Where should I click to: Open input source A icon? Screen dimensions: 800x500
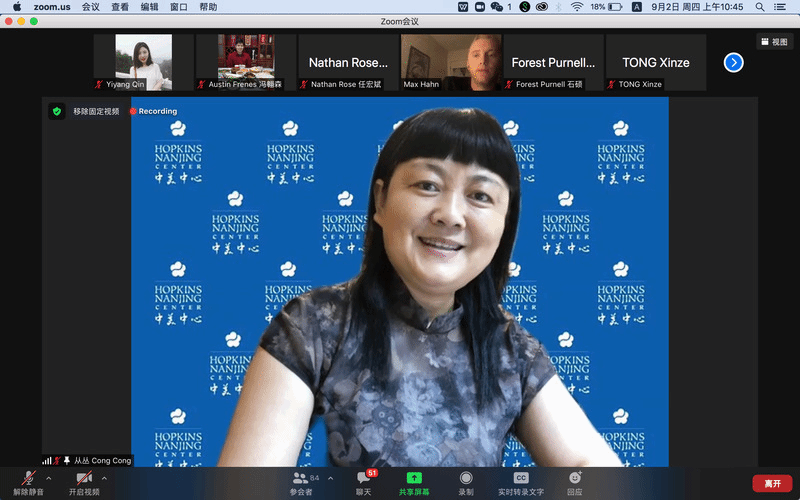(x=637, y=7)
